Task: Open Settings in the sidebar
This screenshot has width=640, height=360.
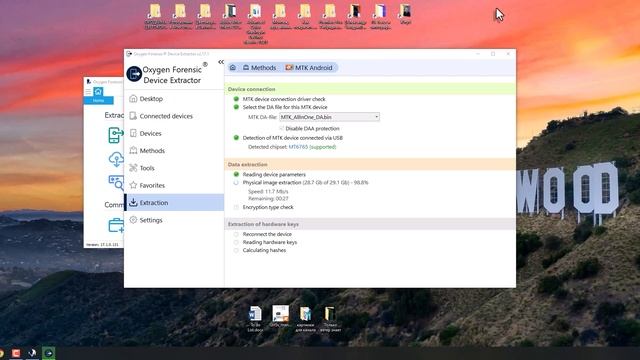Action: pyautogui.click(x=174, y=220)
